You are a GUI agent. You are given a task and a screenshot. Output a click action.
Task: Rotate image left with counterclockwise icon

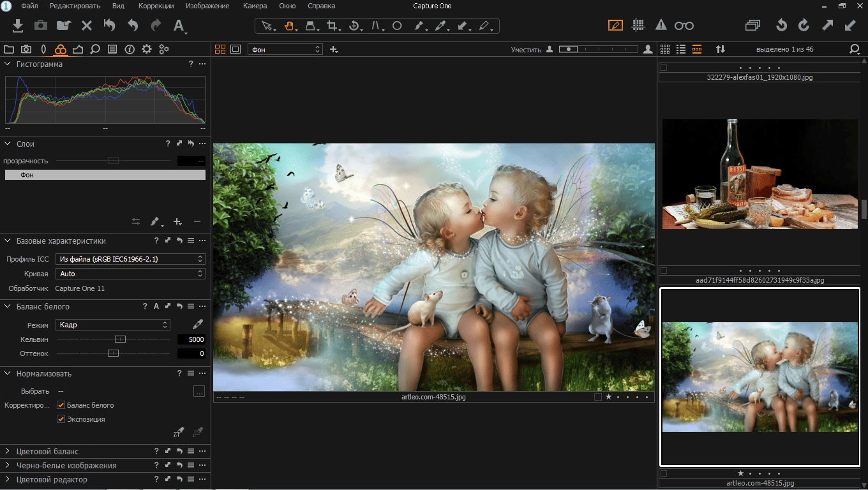click(781, 26)
